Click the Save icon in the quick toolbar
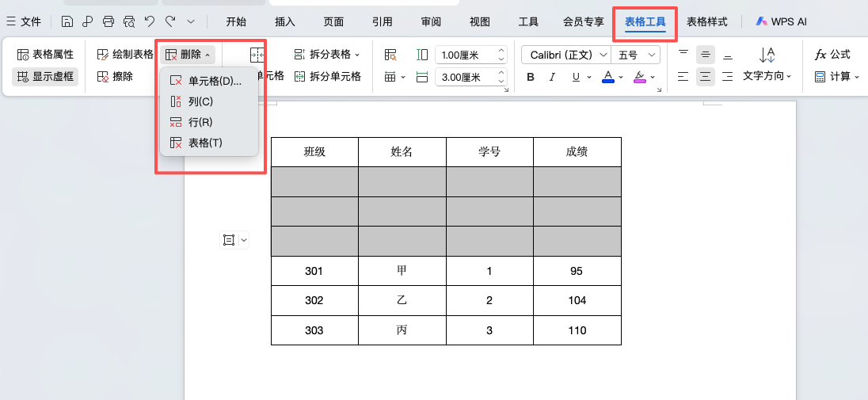This screenshot has height=400, width=868. click(67, 21)
